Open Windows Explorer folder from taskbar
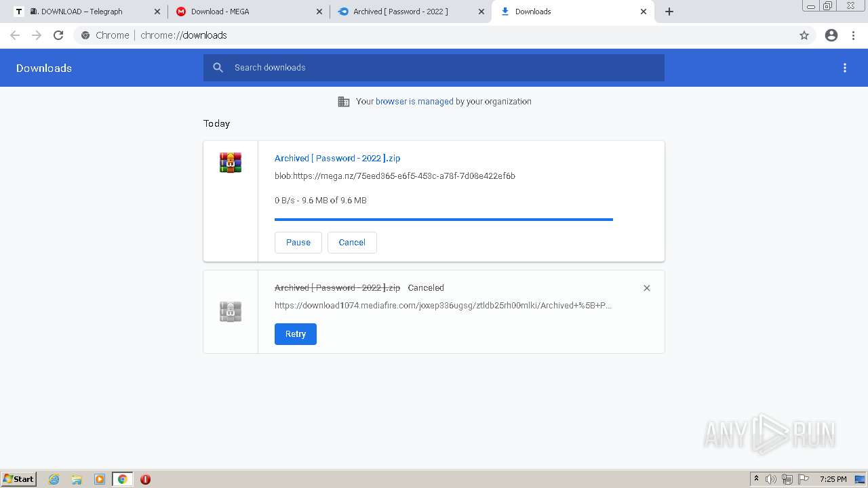This screenshot has width=868, height=488. click(77, 479)
